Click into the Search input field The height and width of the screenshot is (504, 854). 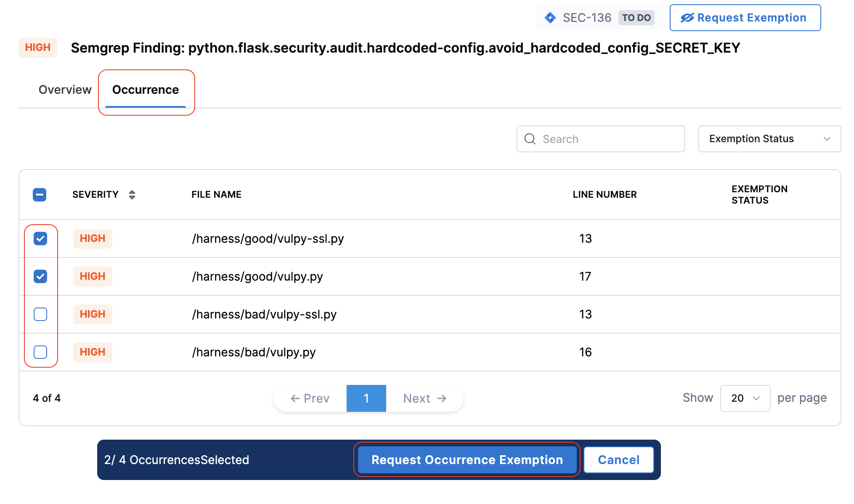(606, 139)
